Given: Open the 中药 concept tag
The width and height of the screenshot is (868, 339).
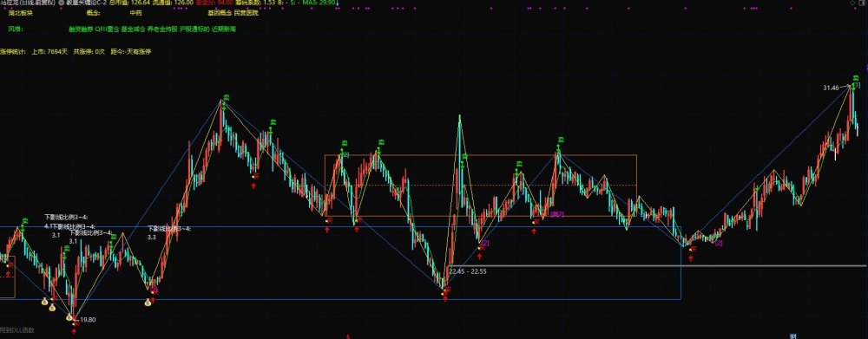Looking at the screenshot, I should [135, 13].
